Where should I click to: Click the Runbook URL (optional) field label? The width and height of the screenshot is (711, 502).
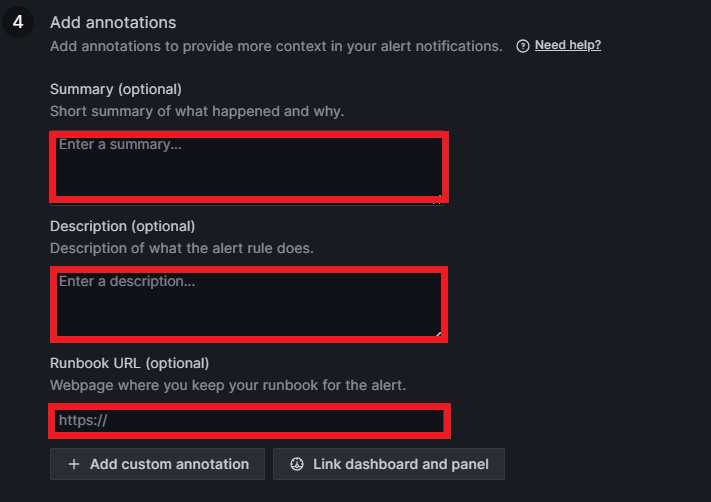click(129, 363)
